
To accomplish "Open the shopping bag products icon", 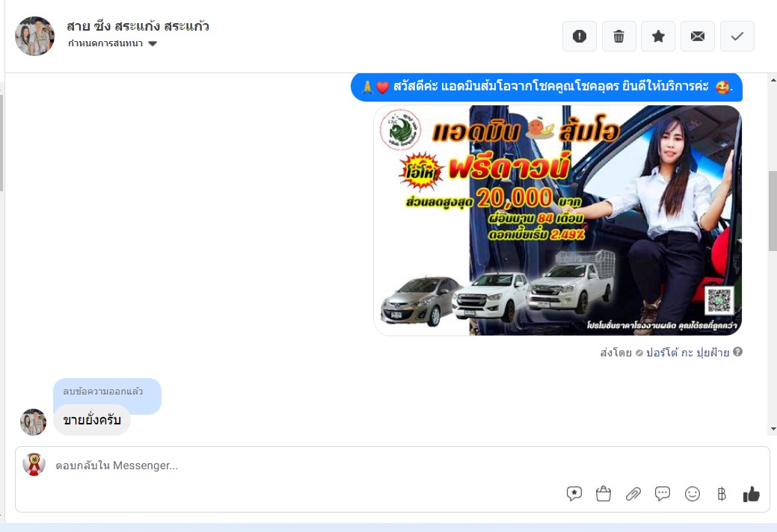I will click(603, 493).
